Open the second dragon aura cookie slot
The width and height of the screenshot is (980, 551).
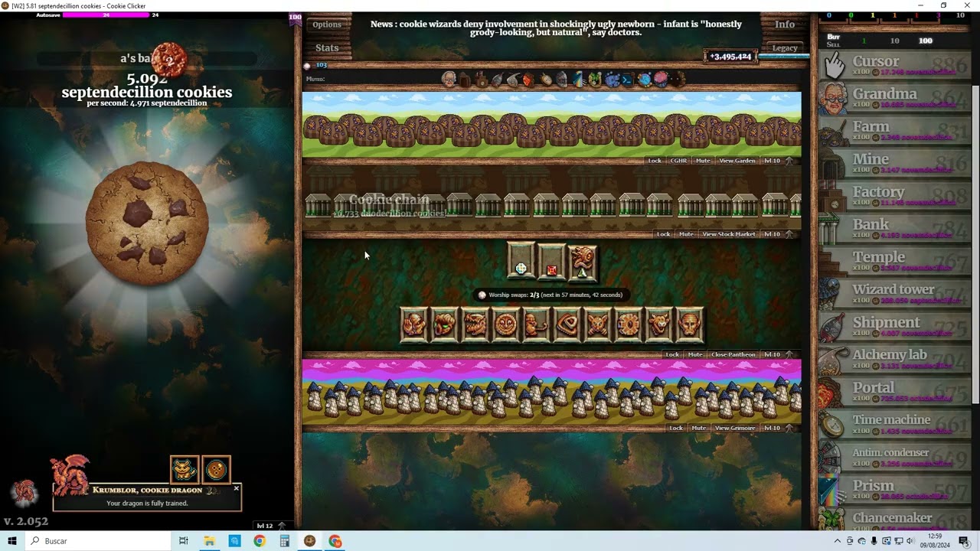pyautogui.click(x=216, y=469)
